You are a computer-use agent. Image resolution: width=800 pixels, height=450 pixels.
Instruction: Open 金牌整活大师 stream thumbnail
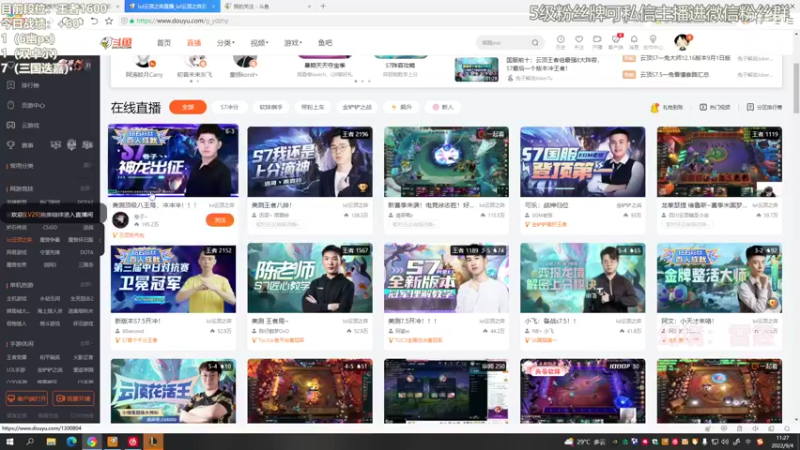point(719,278)
